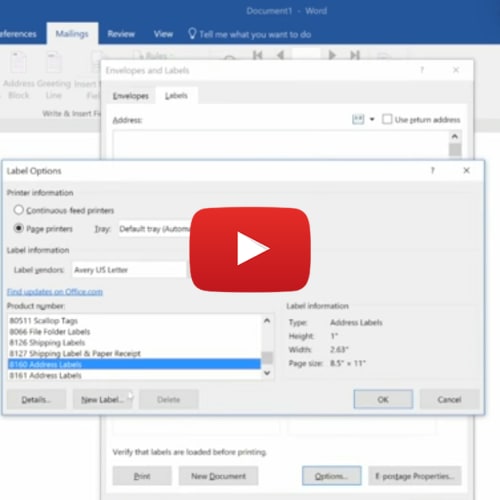The width and height of the screenshot is (500, 500).
Task: Switch to the Review ribbon tab
Action: pyautogui.click(x=121, y=34)
